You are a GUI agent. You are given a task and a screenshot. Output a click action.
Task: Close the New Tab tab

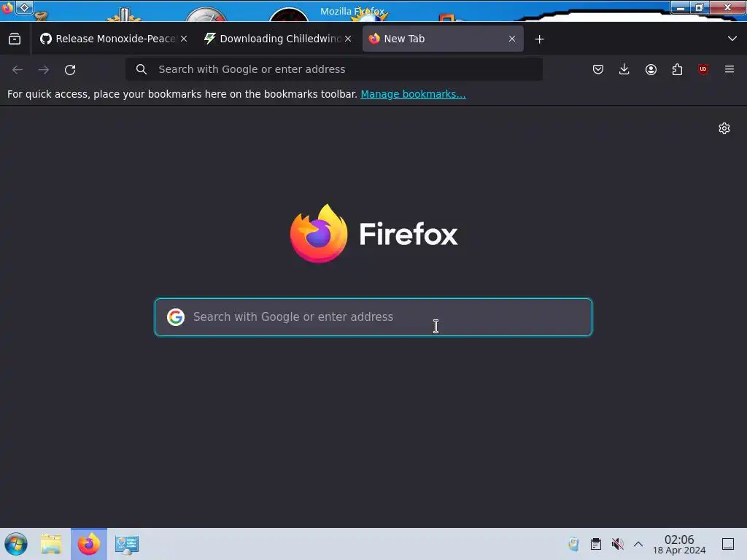pyautogui.click(x=512, y=39)
